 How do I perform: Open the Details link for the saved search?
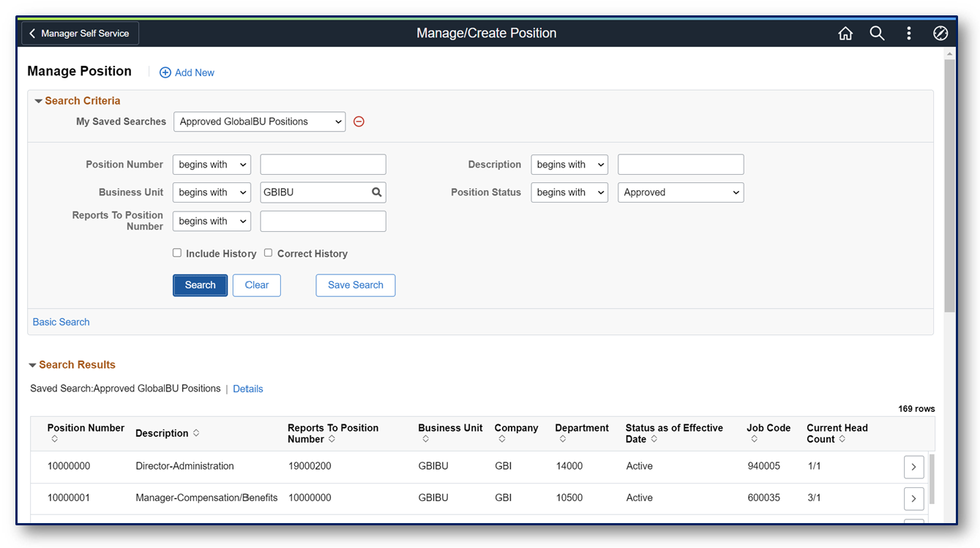(247, 389)
